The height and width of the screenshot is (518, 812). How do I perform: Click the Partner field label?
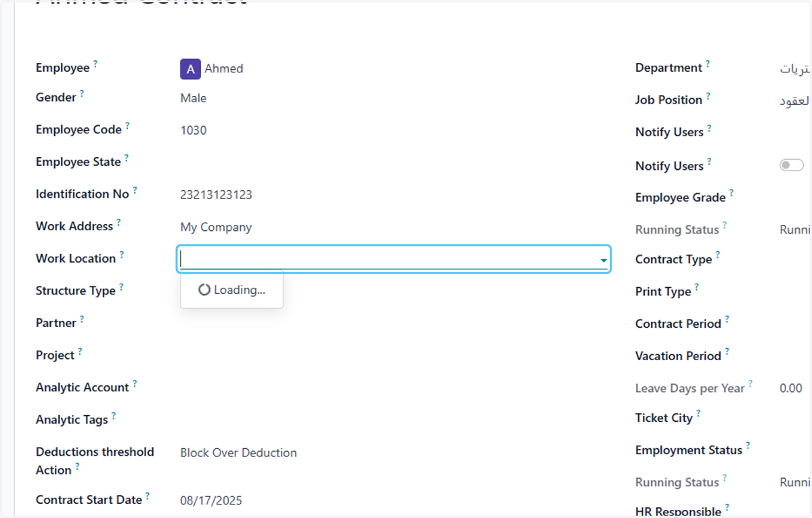[x=56, y=323]
